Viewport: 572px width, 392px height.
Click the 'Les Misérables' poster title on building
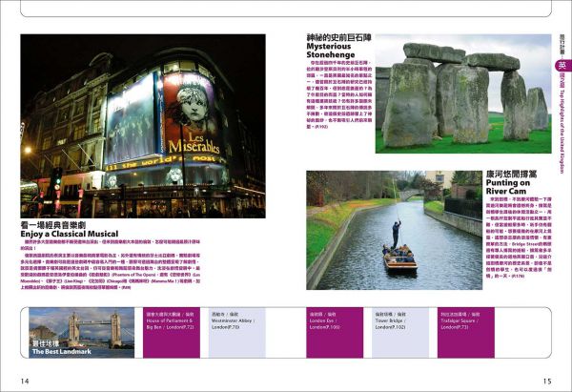pyautogui.click(x=194, y=144)
